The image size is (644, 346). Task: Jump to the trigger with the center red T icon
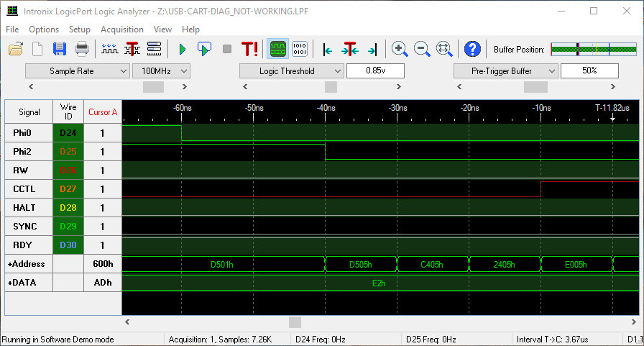349,49
